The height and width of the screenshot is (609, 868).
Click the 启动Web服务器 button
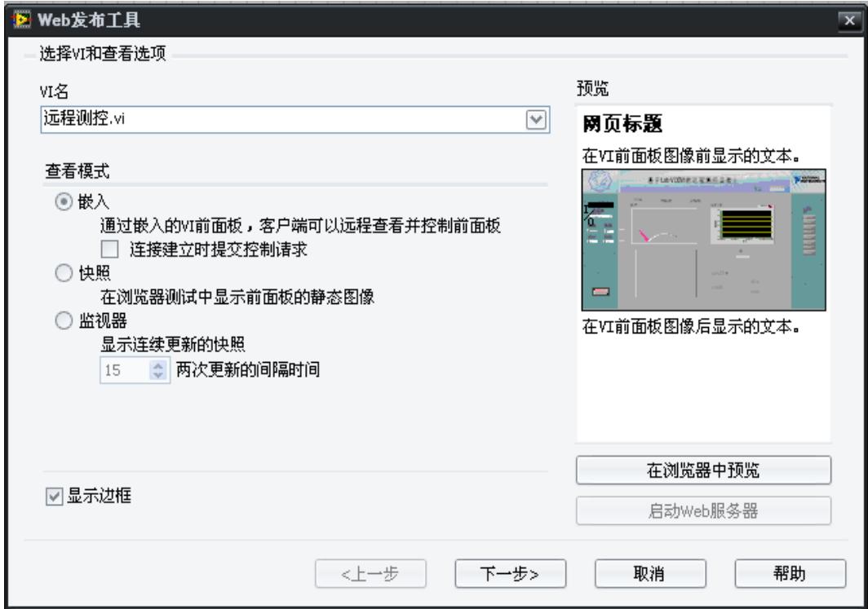pyautogui.click(x=703, y=511)
